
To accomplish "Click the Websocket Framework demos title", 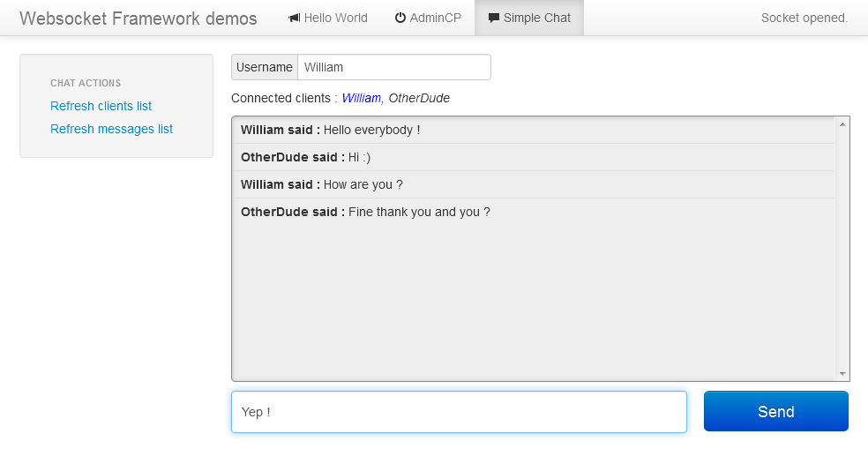I will pos(138,19).
